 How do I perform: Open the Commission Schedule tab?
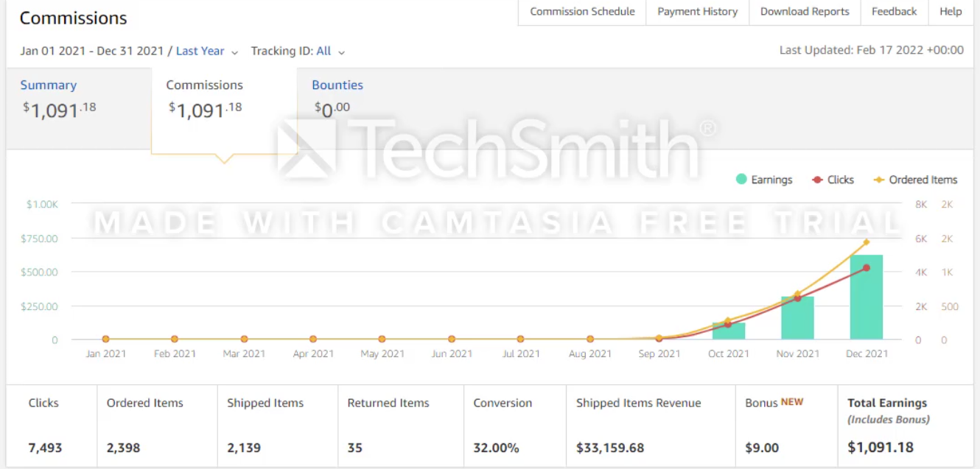(582, 12)
